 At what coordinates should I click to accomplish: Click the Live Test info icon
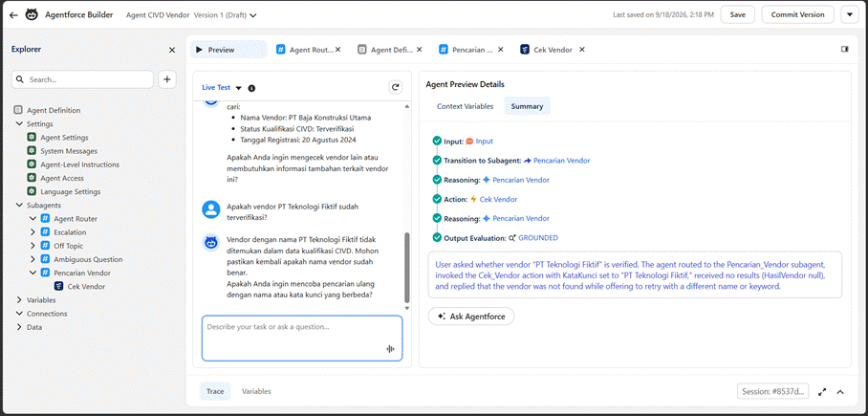(251, 88)
